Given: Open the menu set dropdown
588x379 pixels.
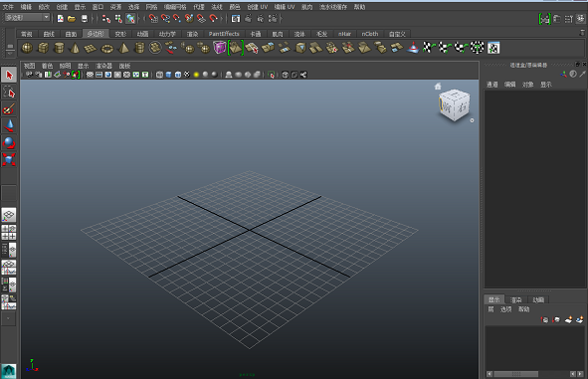Looking at the screenshot, I should [28, 18].
